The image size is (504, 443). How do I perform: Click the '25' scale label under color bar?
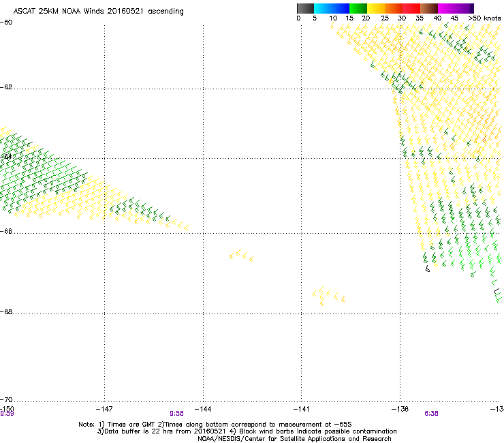click(385, 18)
